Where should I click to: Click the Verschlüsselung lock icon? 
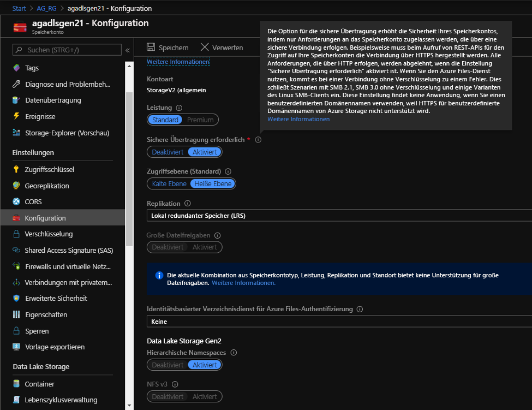16,234
